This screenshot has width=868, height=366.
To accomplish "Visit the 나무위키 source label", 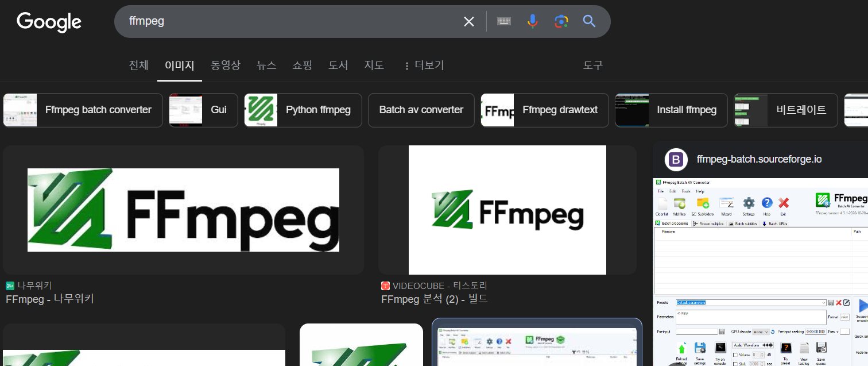I will coord(34,286).
